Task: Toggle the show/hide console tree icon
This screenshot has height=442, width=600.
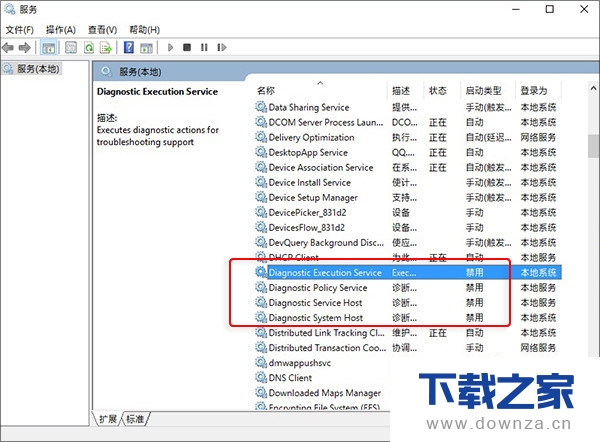Action: [49, 47]
